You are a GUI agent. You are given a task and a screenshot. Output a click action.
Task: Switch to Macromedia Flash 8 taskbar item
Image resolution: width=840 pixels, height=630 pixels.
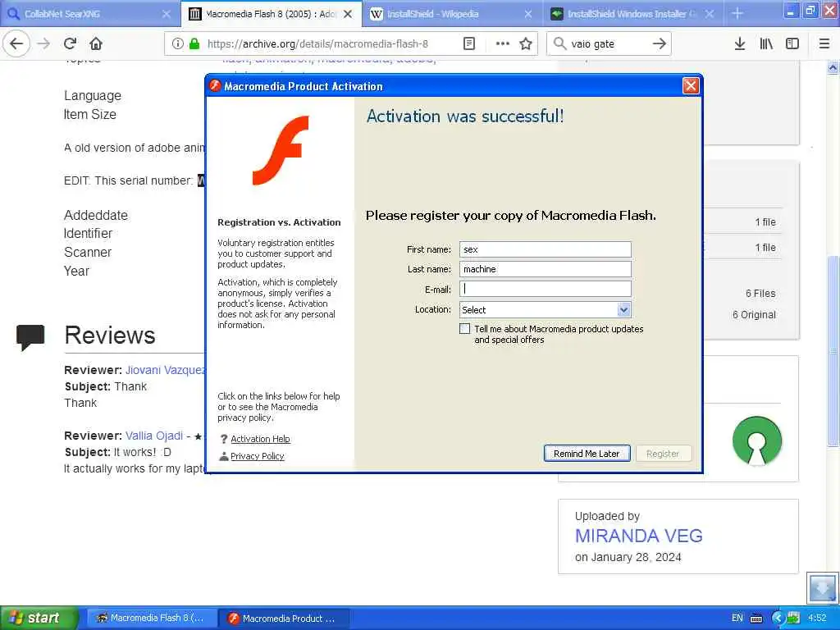pos(152,619)
